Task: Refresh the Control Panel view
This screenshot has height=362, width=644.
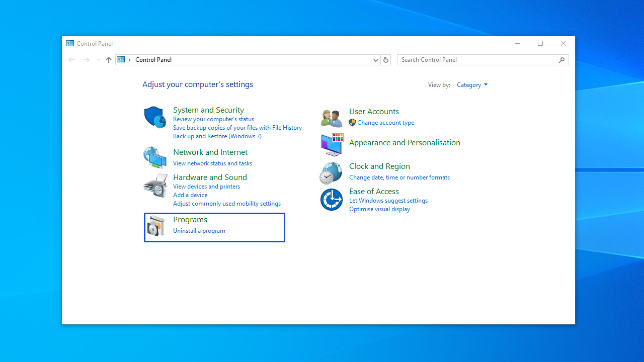Action: coord(386,60)
